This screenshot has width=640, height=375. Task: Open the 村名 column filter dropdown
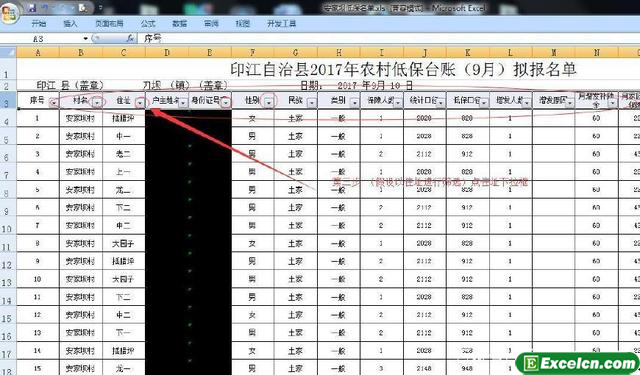(x=97, y=103)
